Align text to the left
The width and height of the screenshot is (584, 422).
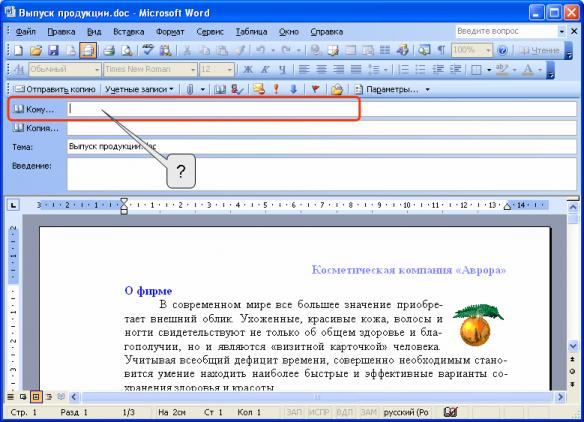click(x=304, y=69)
